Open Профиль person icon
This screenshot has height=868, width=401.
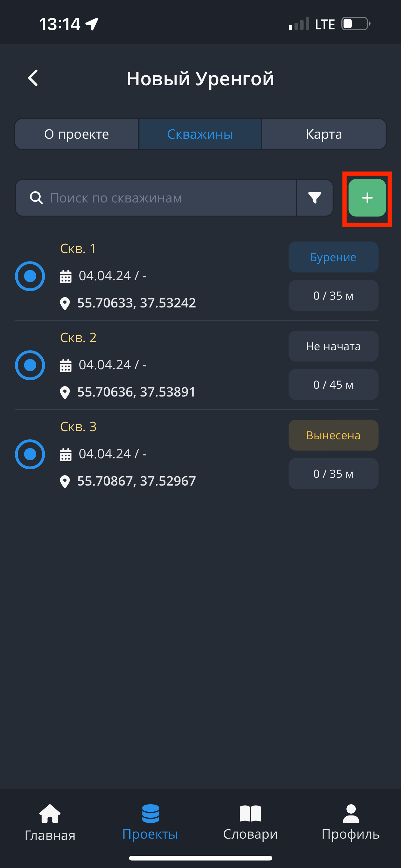[x=351, y=813]
